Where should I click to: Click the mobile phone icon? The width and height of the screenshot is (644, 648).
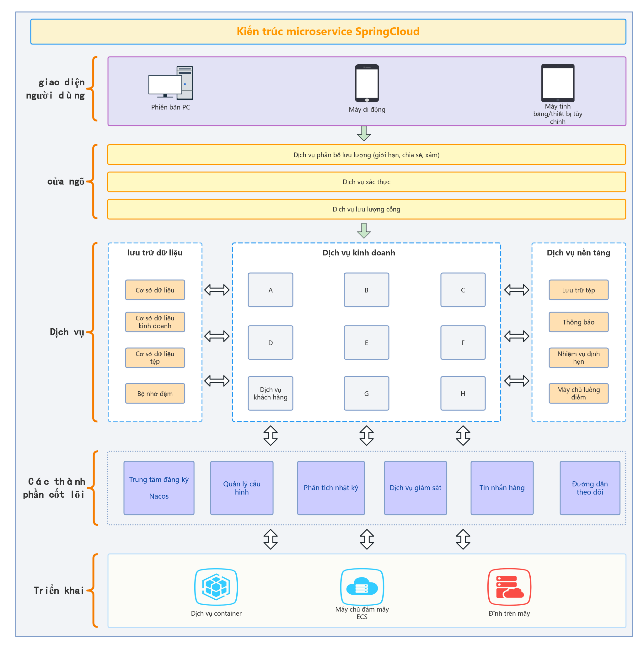tap(367, 83)
